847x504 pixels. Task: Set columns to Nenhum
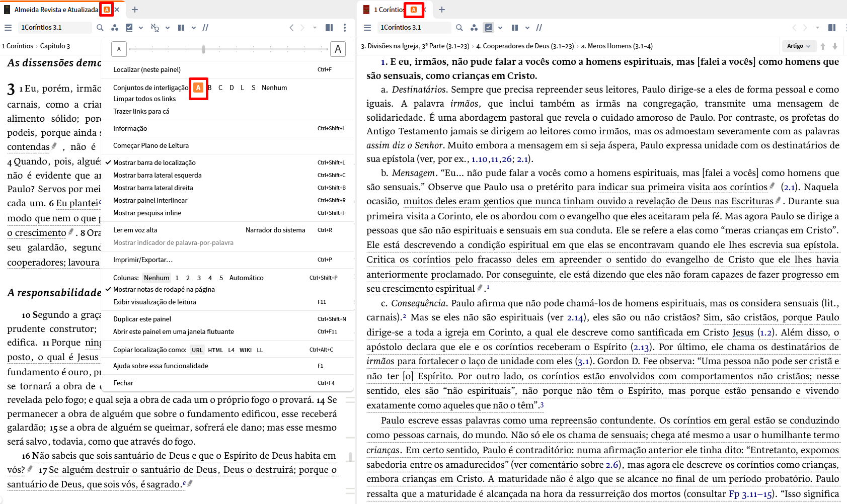coord(157,278)
